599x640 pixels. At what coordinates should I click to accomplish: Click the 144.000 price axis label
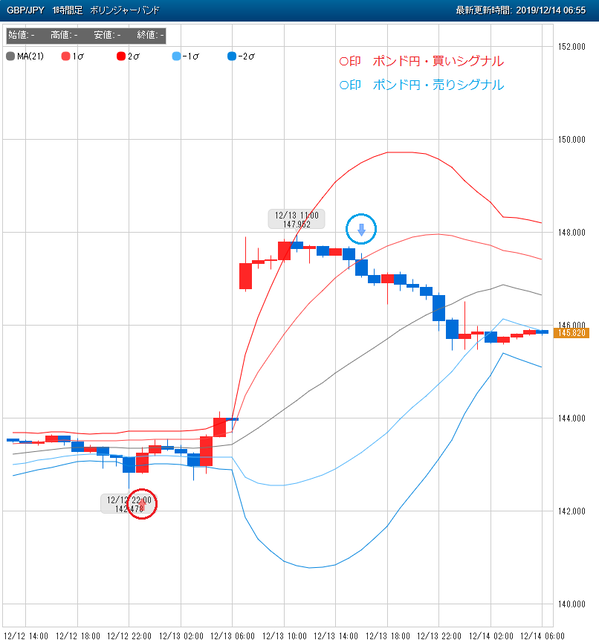pos(571,418)
